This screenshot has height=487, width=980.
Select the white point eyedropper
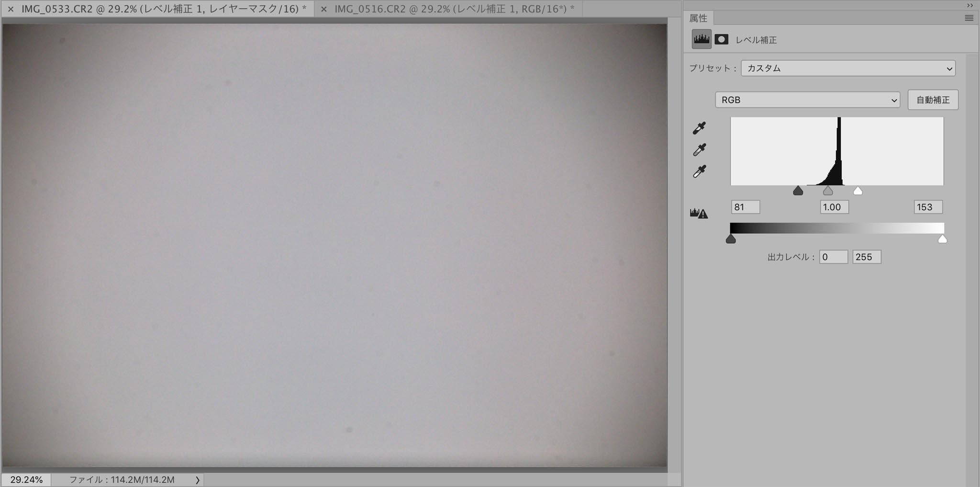coord(699,171)
